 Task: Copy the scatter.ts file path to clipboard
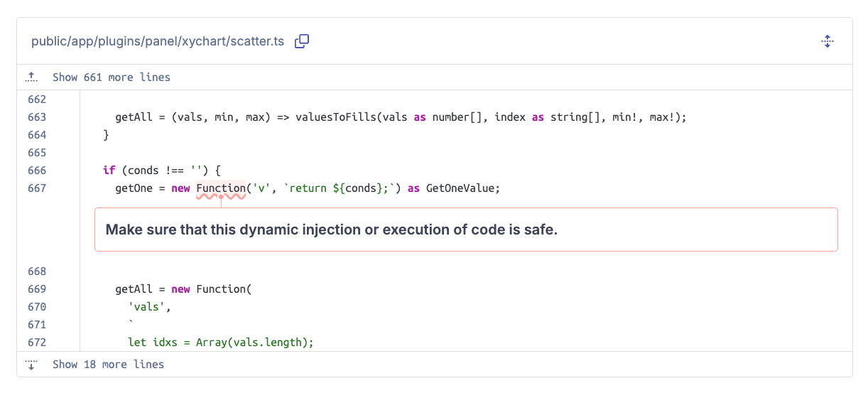click(302, 41)
